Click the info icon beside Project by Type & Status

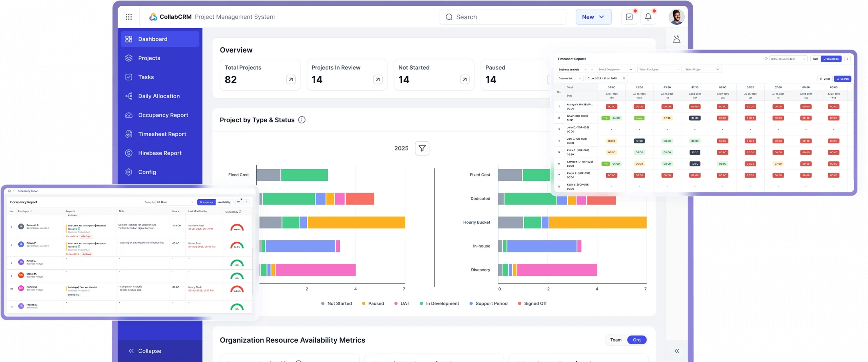pos(301,120)
